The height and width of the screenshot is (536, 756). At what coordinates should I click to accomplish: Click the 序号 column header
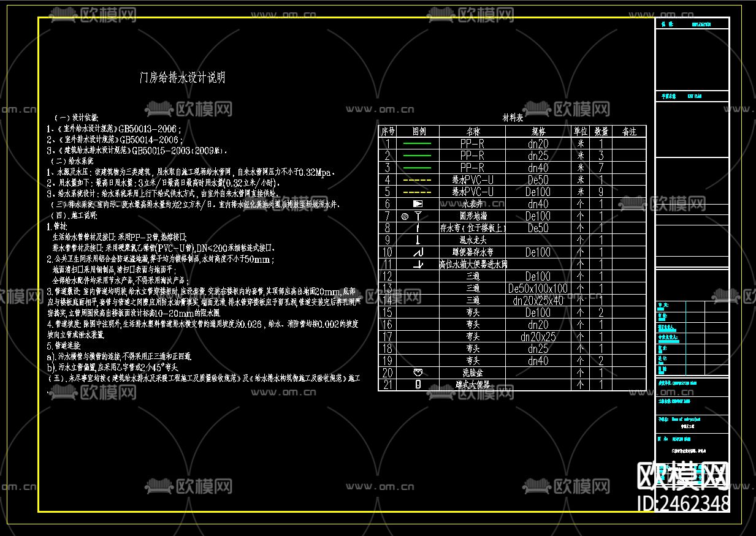click(388, 132)
